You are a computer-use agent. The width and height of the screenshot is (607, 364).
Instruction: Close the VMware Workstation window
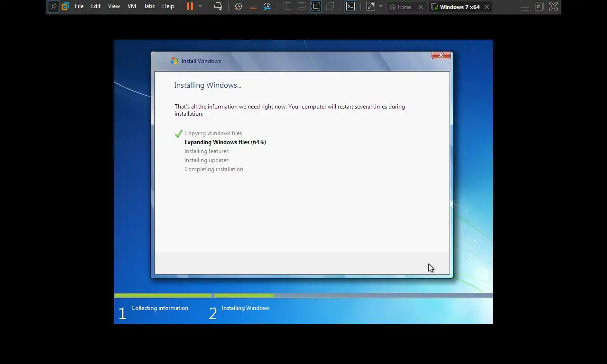pos(553,7)
